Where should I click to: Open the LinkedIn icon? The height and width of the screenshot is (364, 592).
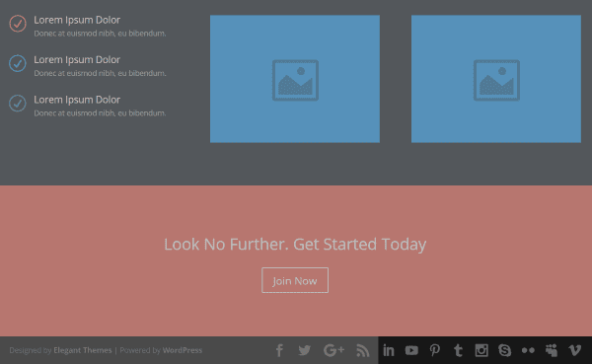coord(389,350)
